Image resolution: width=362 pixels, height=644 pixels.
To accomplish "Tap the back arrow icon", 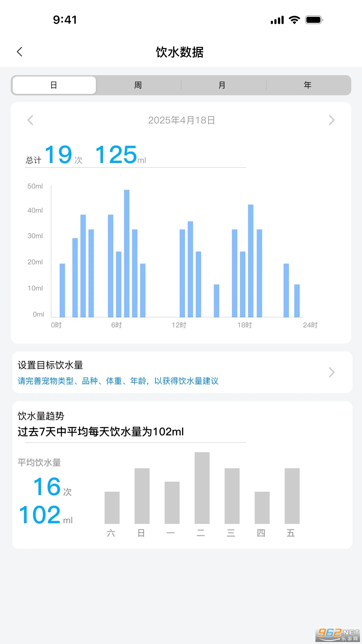I will pos(20,52).
